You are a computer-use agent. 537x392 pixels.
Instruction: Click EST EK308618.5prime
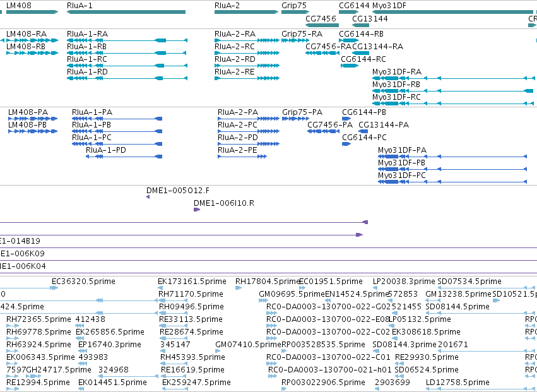pos(394,338)
